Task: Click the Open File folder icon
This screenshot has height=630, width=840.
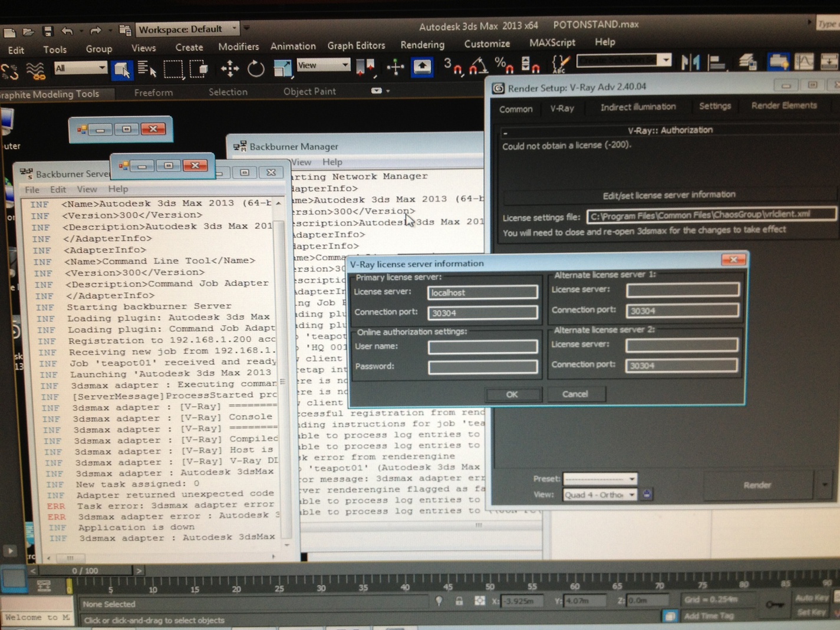Action: click(x=28, y=32)
